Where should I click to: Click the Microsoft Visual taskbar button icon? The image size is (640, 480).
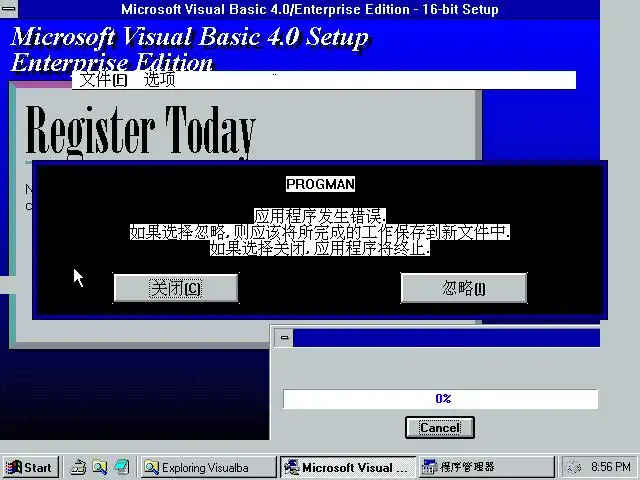click(x=291, y=467)
